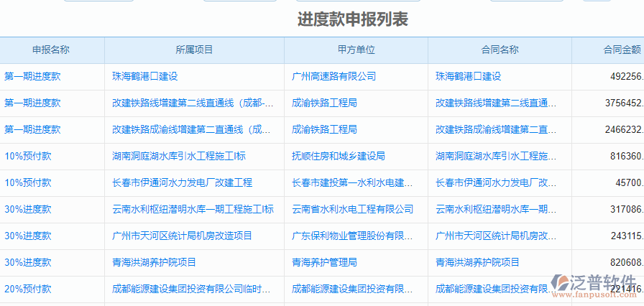Select the amount 45700.
This screenshot has height=306, width=644.
coord(629,183)
